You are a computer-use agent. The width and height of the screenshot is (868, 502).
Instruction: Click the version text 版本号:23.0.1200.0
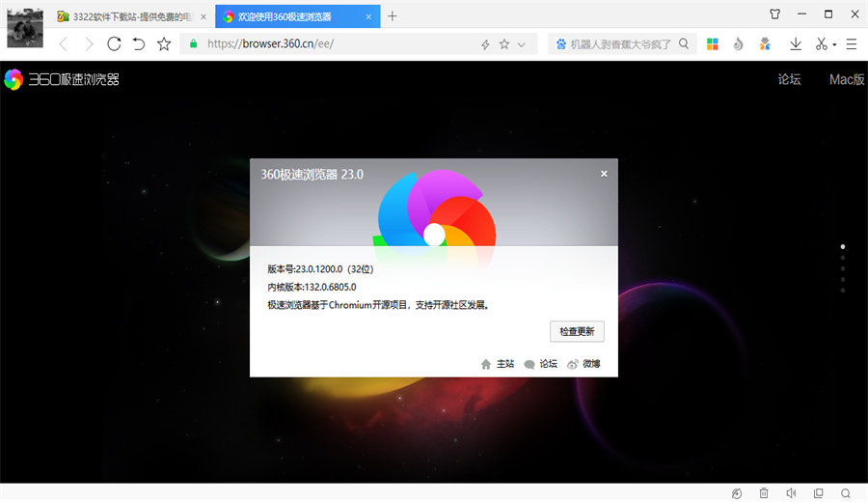320,268
